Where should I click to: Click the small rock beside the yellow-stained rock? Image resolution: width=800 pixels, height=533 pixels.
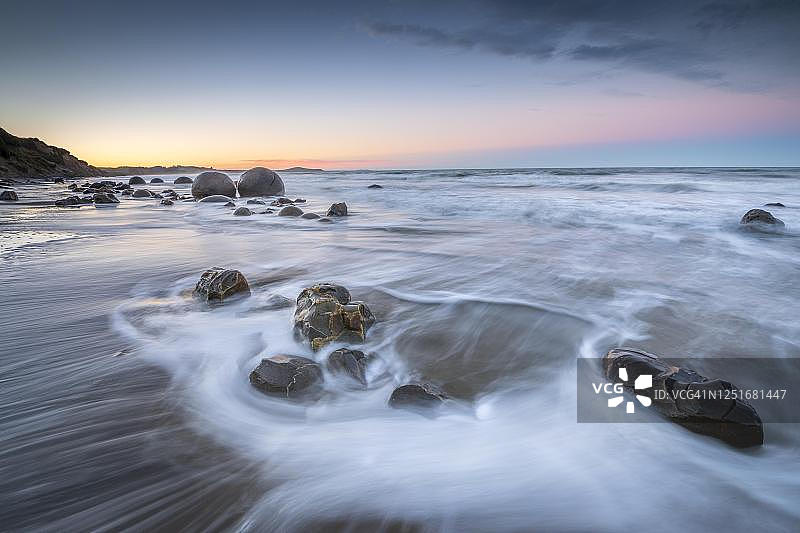click(x=349, y=364)
